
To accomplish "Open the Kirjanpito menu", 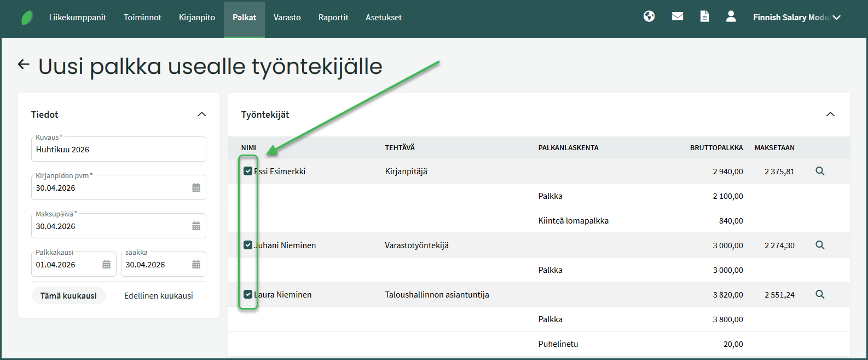I will pyautogui.click(x=197, y=18).
